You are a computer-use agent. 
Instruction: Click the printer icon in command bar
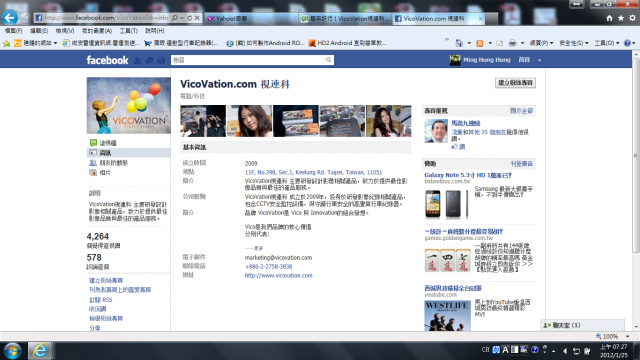coord(513,43)
